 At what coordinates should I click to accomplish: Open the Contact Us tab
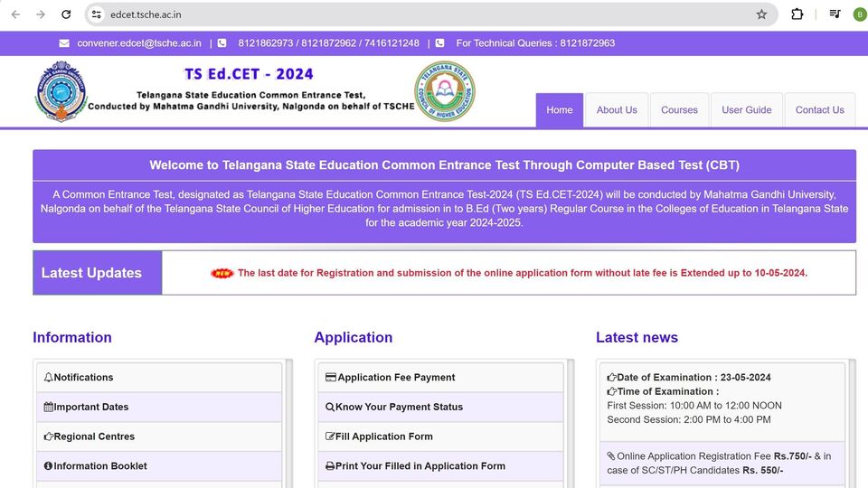(820, 110)
